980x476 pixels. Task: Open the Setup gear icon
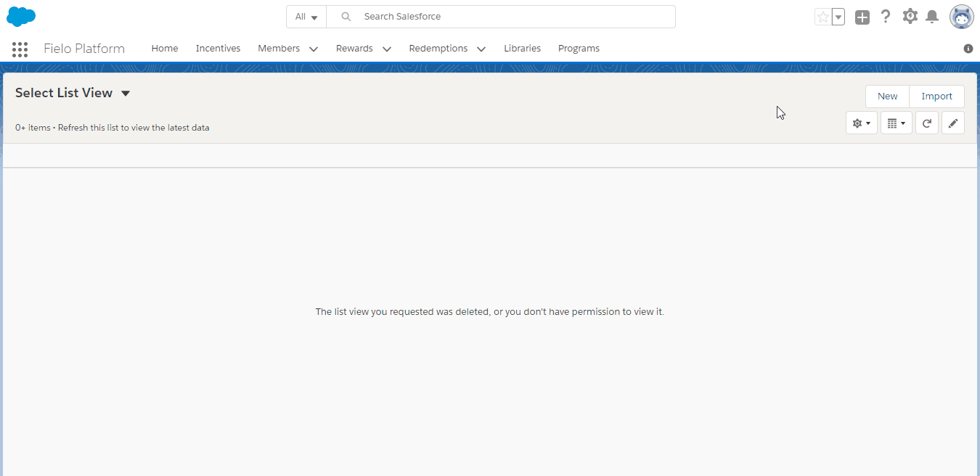[910, 16]
